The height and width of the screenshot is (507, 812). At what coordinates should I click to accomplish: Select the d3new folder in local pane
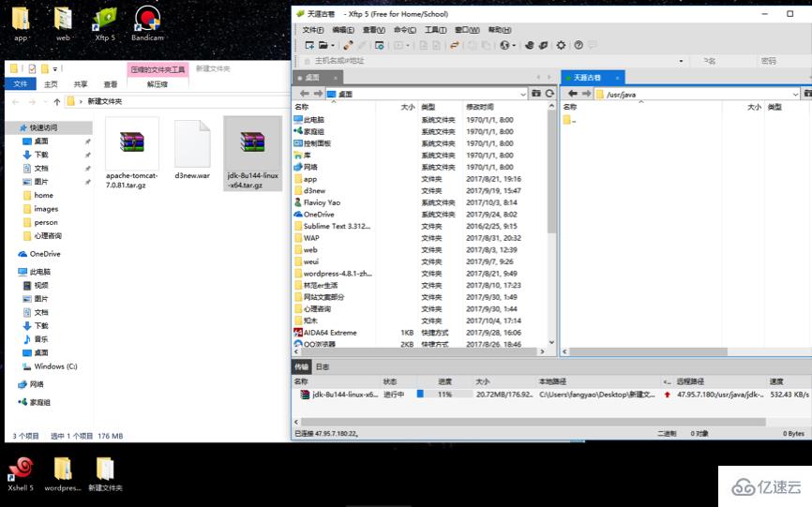coord(314,191)
